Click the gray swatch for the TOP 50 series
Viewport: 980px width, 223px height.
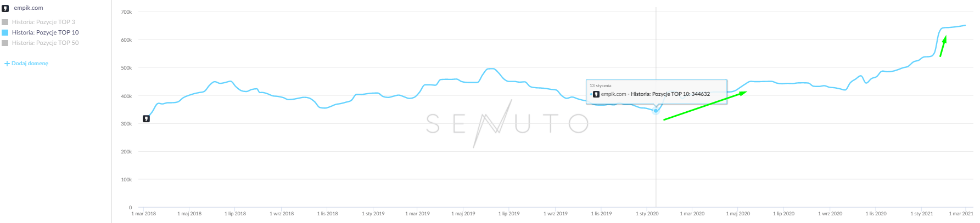coord(5,43)
